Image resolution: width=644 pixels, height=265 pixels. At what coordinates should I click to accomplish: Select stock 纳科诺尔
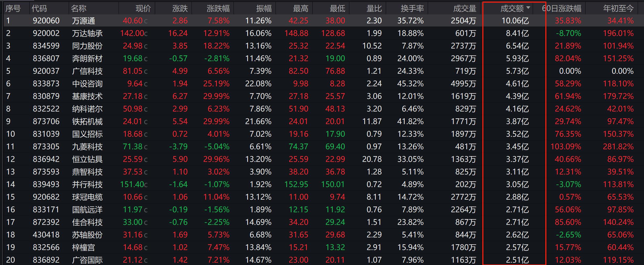[x=87, y=109]
